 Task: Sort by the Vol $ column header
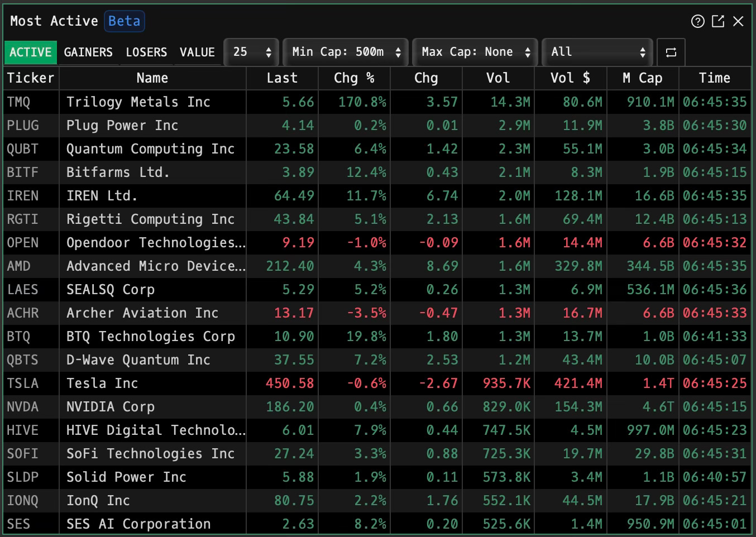click(570, 78)
